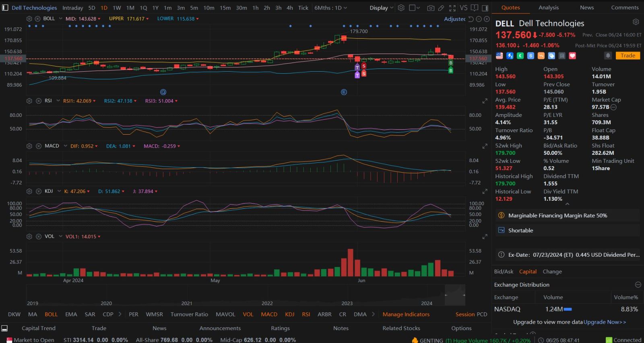Open BOLL indicator settings gear

(x=29, y=19)
